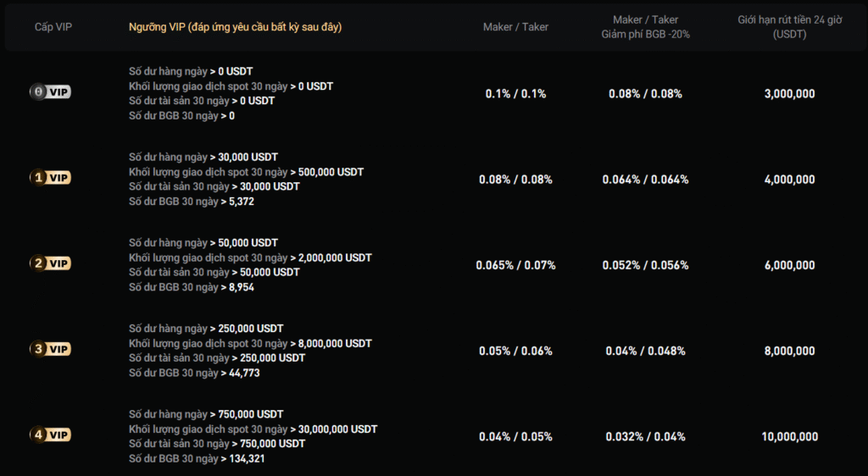The image size is (868, 476).
Task: Click the 3,000,000 withdrawal limit value
Action: [x=789, y=94]
